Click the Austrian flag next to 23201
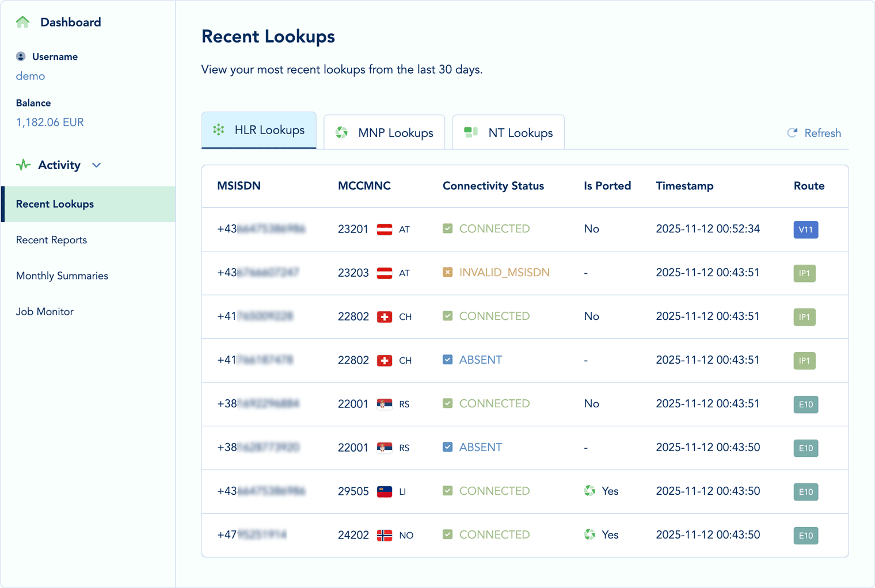Screen dimensions: 875x588 pos(386,229)
